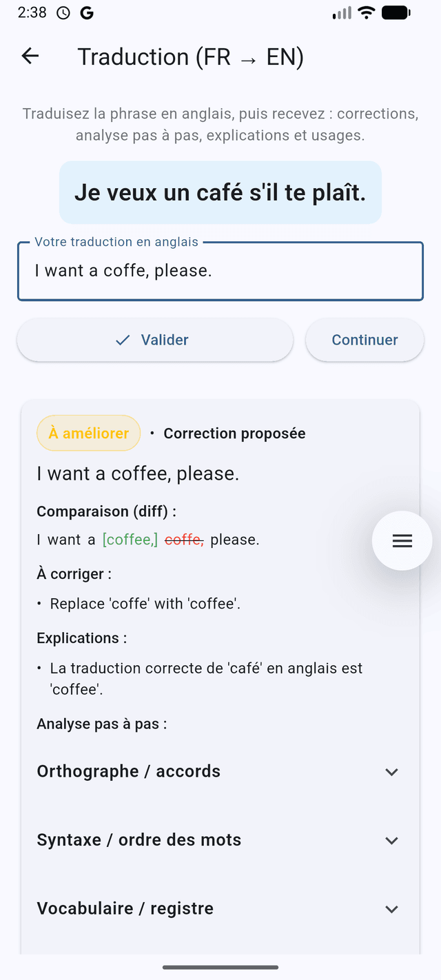
Task: Tap the Wi-Fi icon in the status bar
Action: click(366, 11)
